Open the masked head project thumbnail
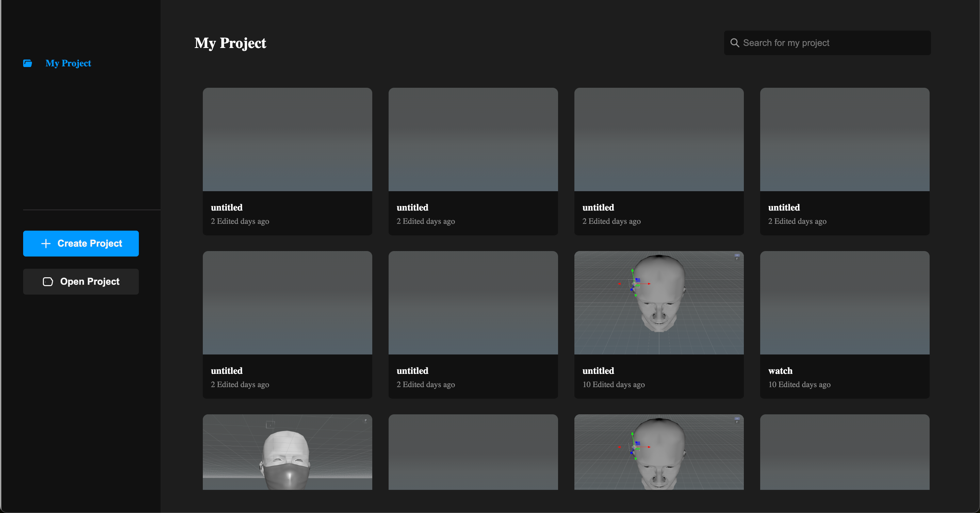Image resolution: width=980 pixels, height=513 pixels. pyautogui.click(x=287, y=452)
